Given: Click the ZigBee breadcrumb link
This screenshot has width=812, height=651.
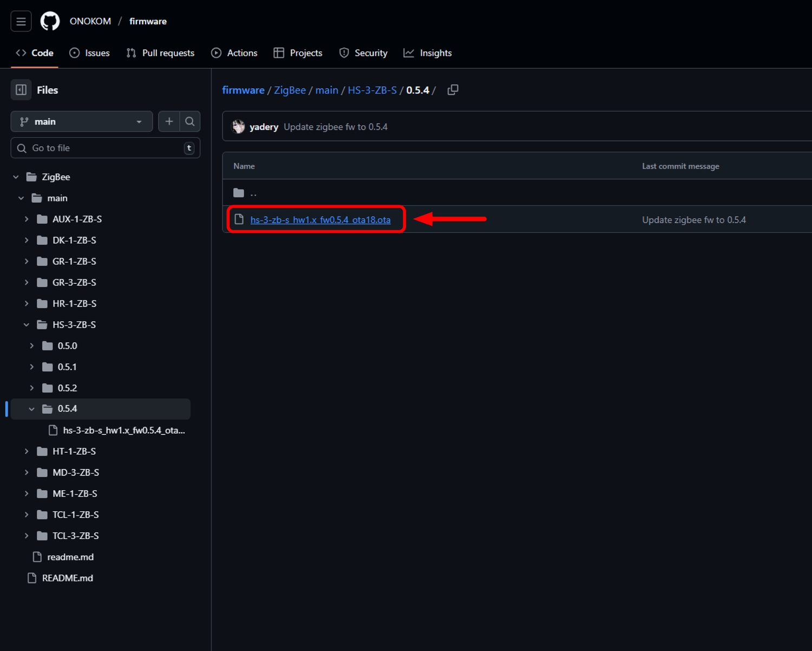Looking at the screenshot, I should click(x=290, y=90).
